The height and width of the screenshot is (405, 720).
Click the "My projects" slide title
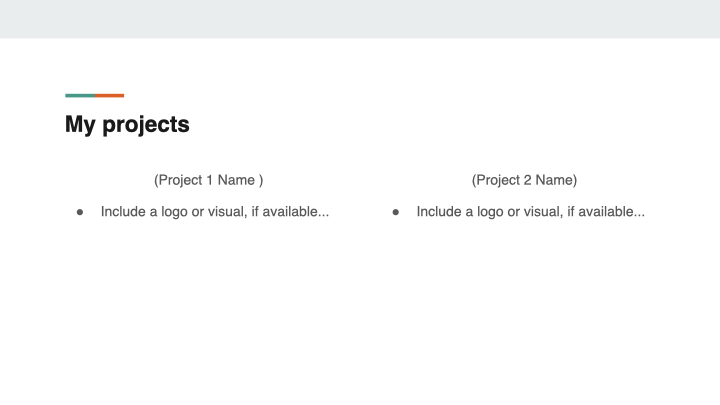click(x=127, y=125)
